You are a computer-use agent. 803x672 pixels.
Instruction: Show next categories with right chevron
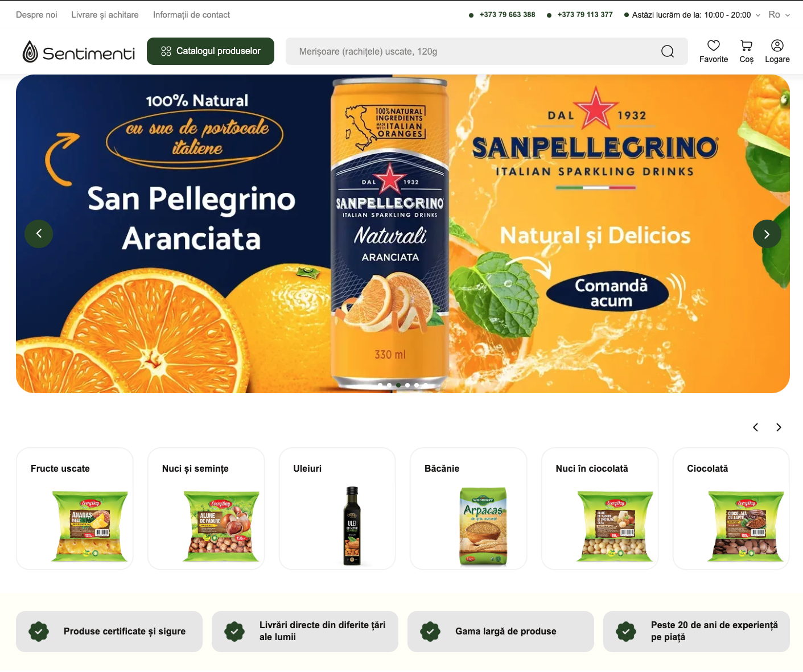pyautogui.click(x=779, y=427)
